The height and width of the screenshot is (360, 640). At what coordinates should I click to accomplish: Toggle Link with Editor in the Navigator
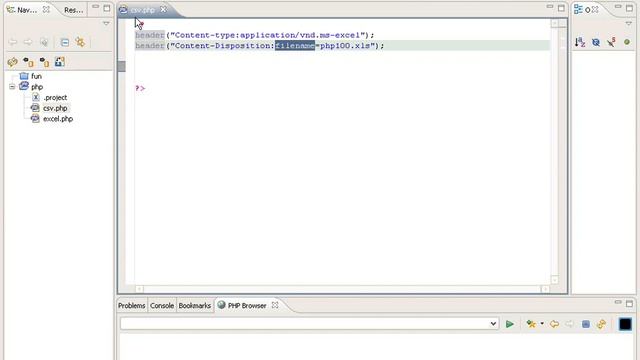80,42
